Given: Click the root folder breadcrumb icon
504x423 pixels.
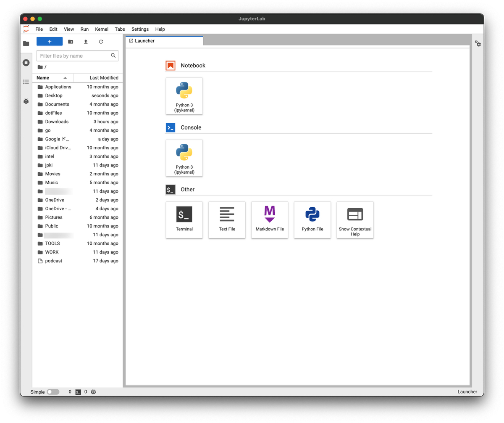Looking at the screenshot, I should 40,67.
